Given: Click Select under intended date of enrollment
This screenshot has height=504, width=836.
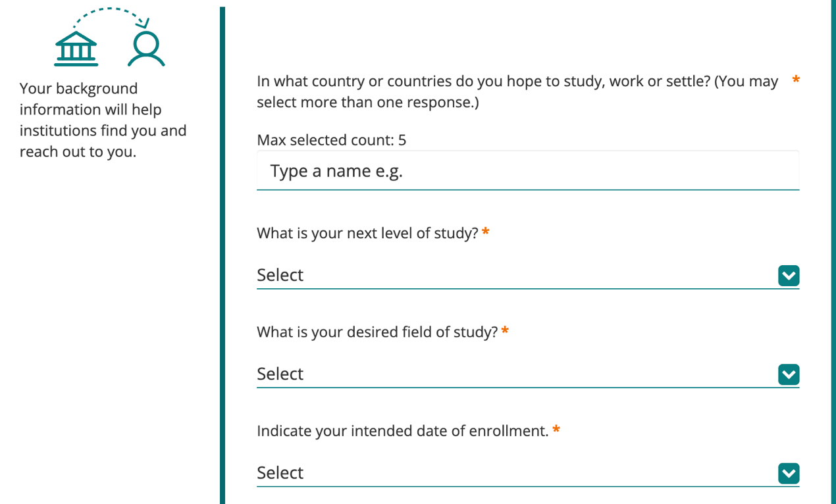Looking at the screenshot, I should pos(280,472).
